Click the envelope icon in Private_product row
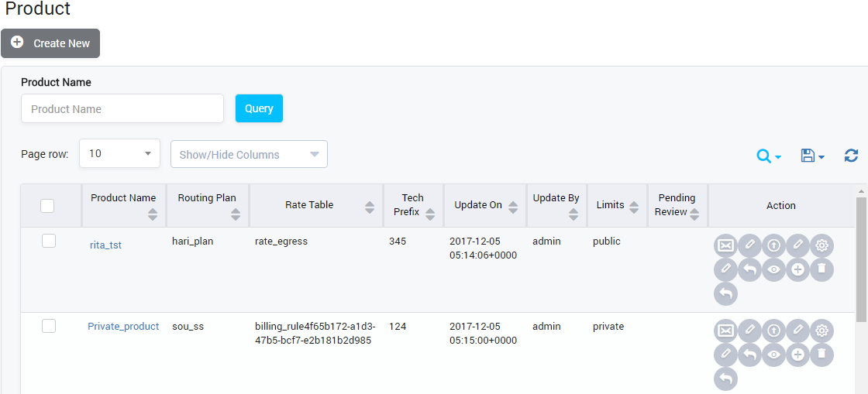This screenshot has height=394, width=868. coord(725,331)
